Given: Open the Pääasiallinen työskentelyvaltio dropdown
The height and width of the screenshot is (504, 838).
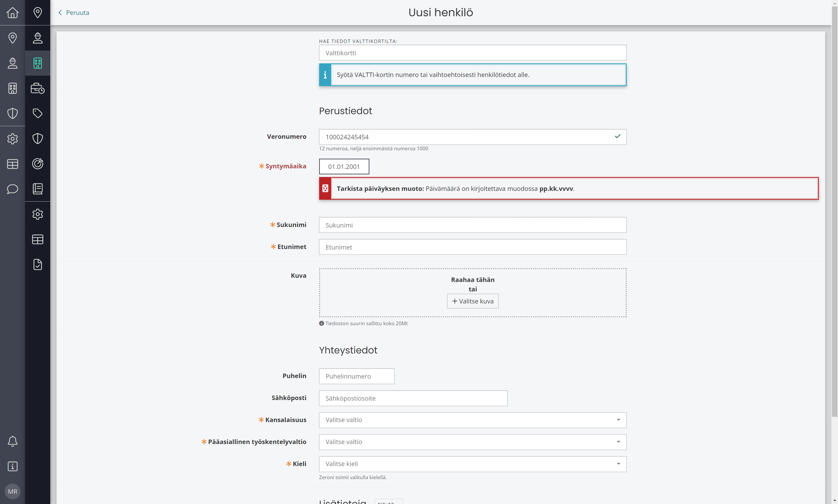Looking at the screenshot, I should click(473, 442).
